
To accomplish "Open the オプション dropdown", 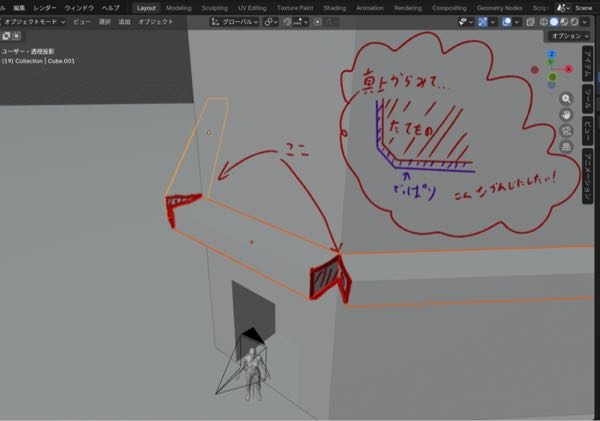I will click(x=569, y=36).
